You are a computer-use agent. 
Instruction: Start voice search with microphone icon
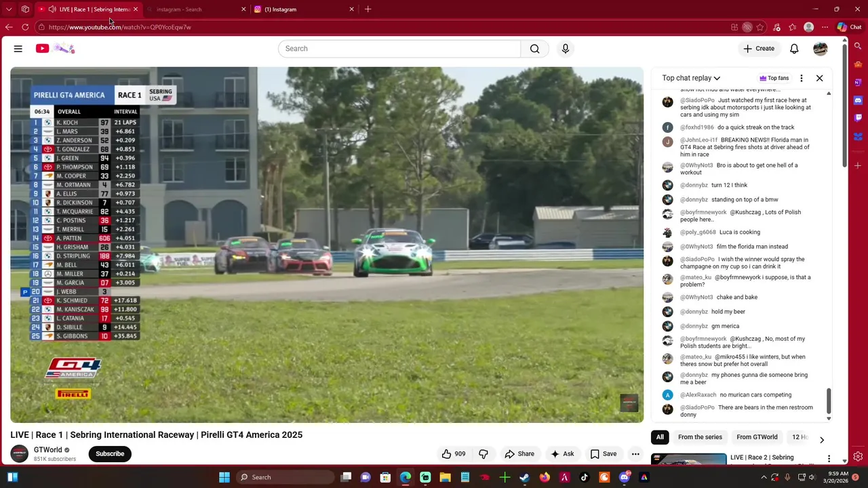566,49
